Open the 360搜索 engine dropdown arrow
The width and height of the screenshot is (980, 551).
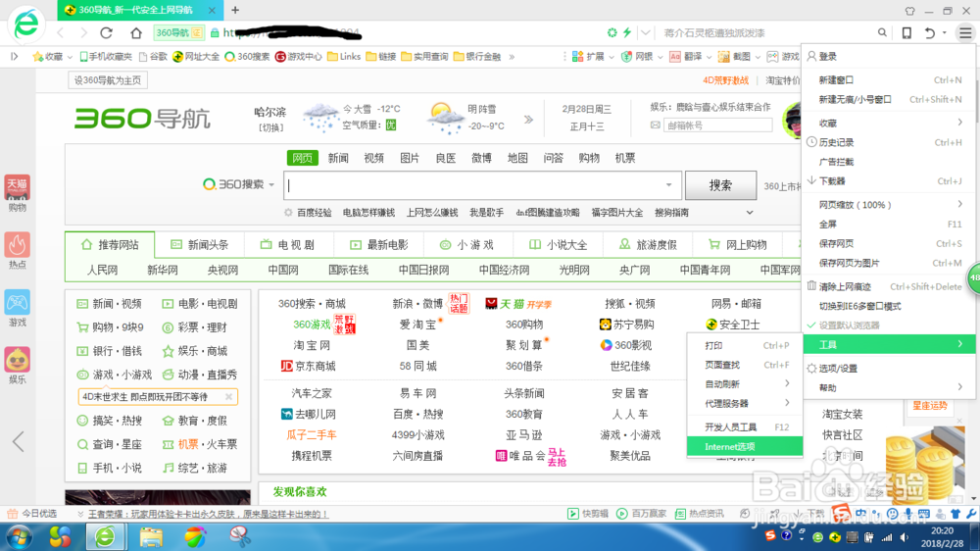click(271, 185)
